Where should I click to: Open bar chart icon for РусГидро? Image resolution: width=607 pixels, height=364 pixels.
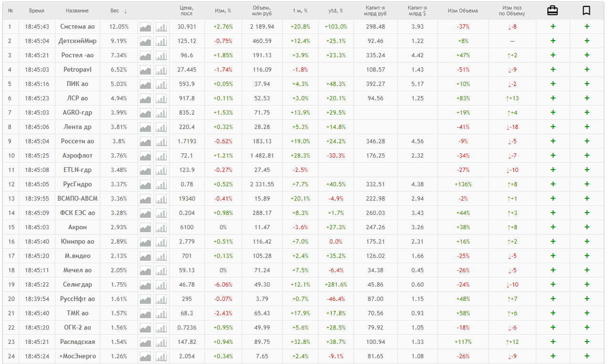click(x=161, y=184)
